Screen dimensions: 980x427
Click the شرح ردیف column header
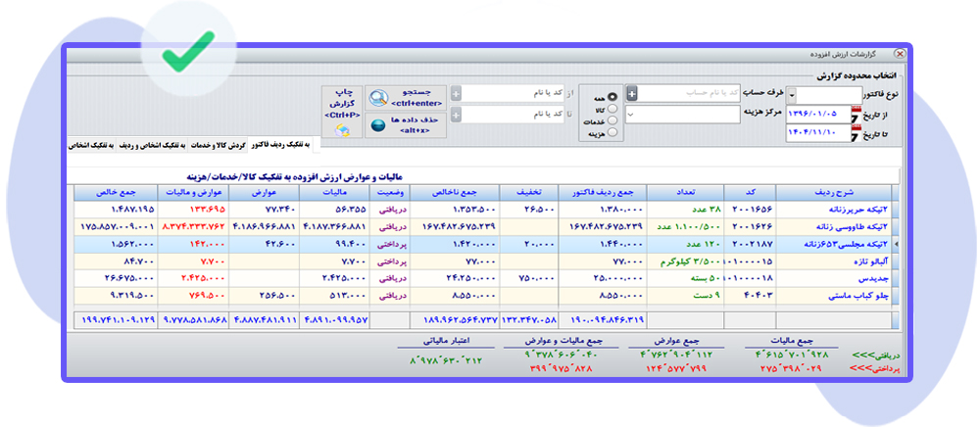[832, 192]
